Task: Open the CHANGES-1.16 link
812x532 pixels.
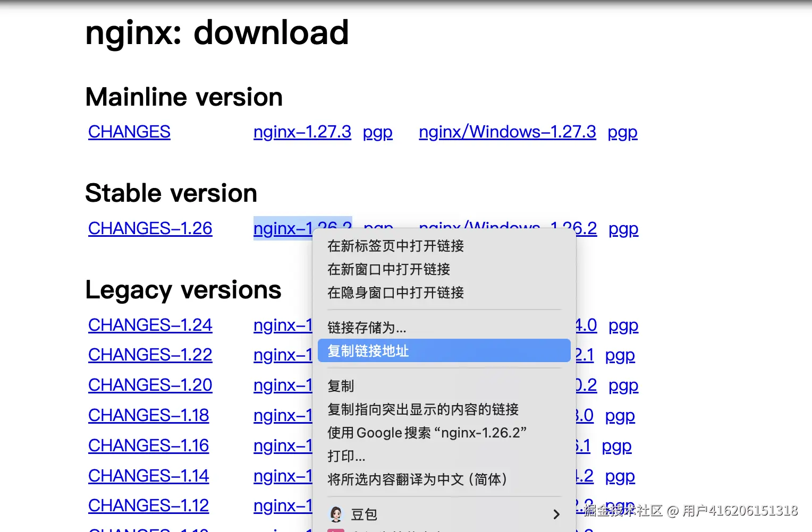Action: tap(149, 445)
